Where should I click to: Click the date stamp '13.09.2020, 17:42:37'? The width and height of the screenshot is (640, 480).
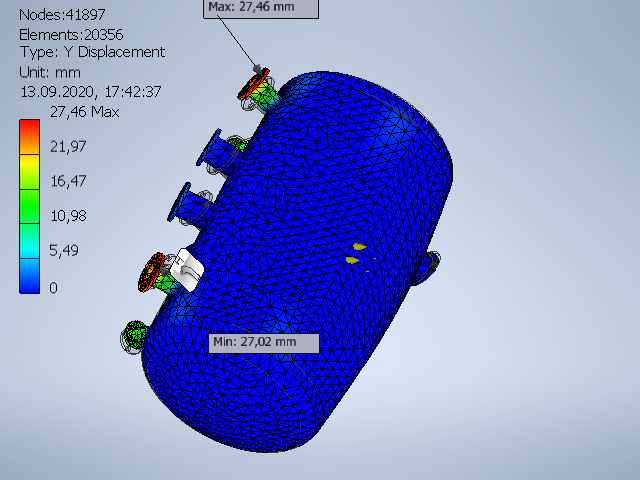pos(91,92)
